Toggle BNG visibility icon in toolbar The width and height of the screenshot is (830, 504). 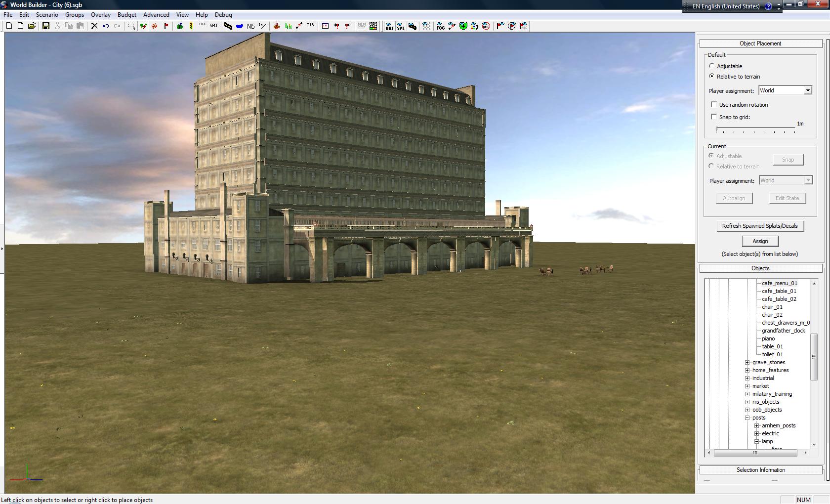(486, 26)
